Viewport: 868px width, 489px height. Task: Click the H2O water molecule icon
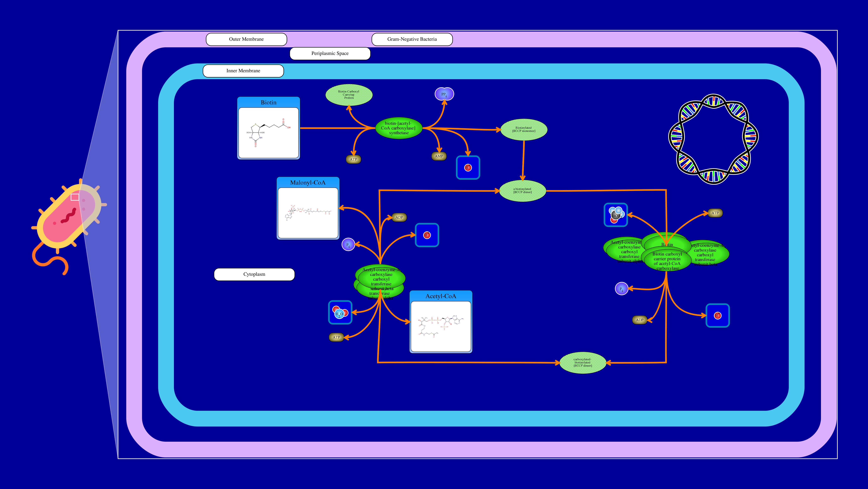(x=340, y=312)
